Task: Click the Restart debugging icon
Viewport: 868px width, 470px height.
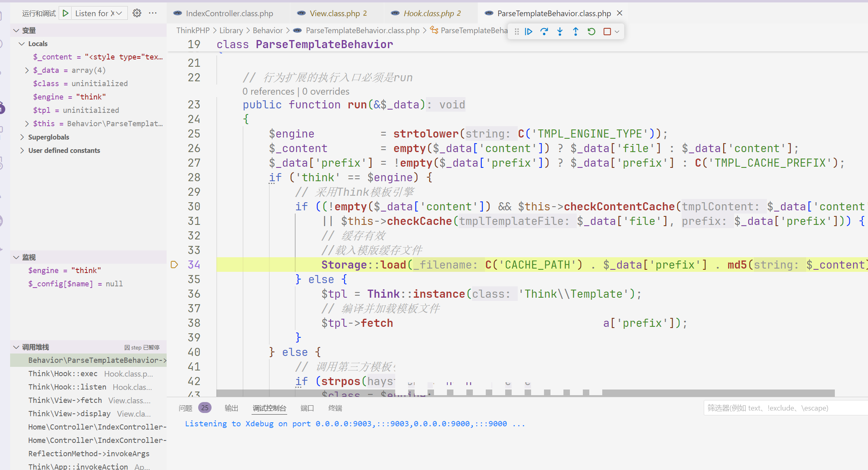Action: (591, 32)
